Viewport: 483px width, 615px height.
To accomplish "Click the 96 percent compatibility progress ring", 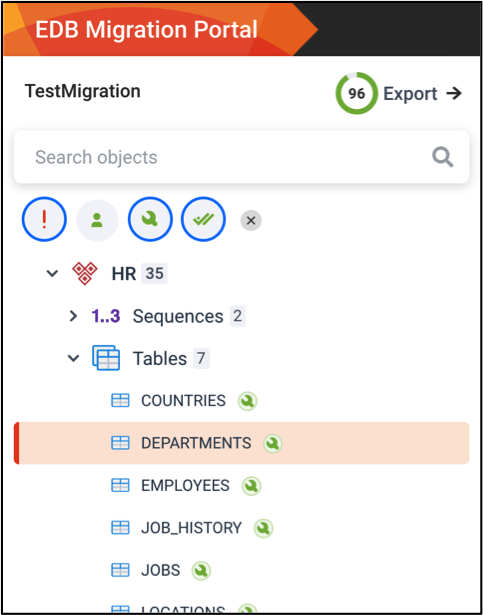I will coord(356,93).
